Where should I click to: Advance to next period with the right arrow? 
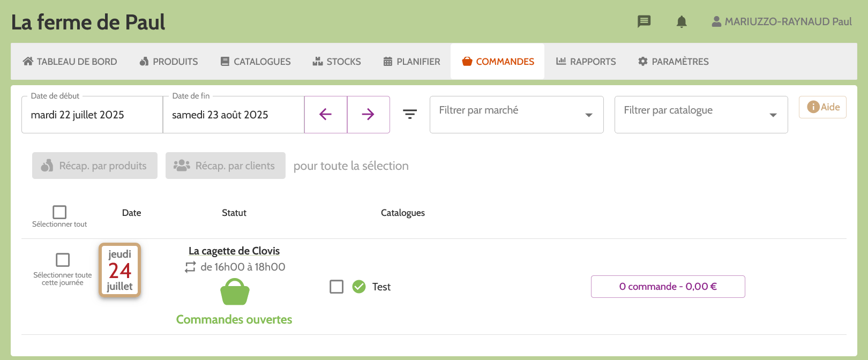pos(368,114)
